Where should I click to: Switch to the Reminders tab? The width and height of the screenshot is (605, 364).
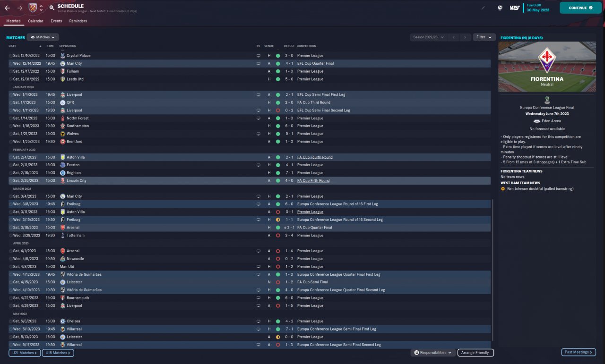pyautogui.click(x=78, y=21)
